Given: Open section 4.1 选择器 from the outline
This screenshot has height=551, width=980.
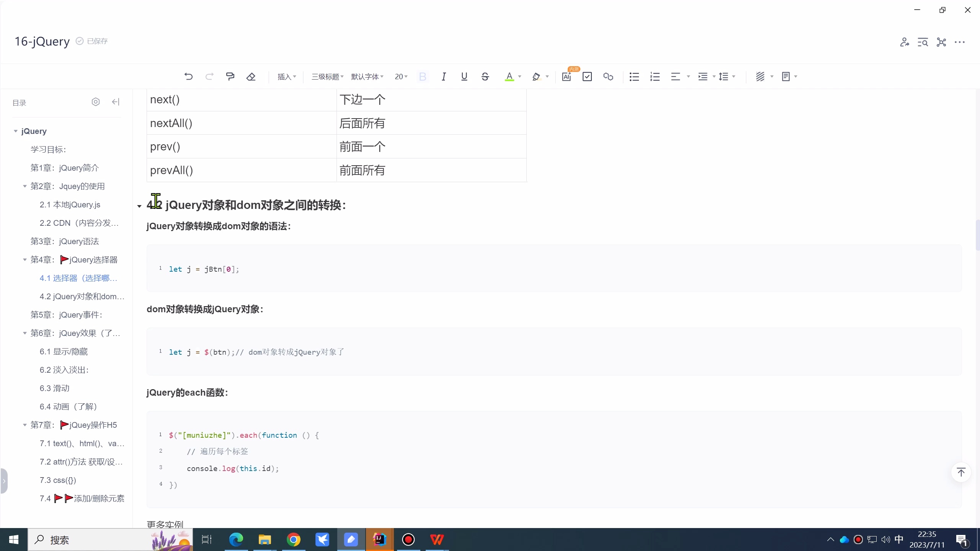Looking at the screenshot, I should 78,278.
